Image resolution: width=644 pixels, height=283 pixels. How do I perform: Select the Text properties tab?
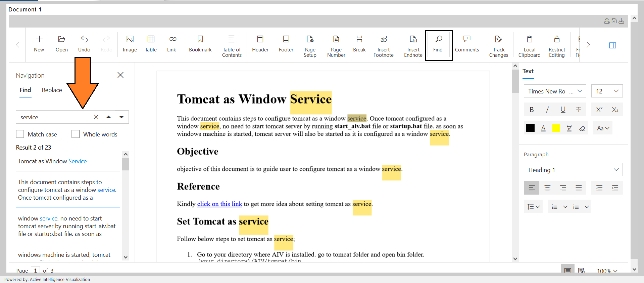click(528, 71)
